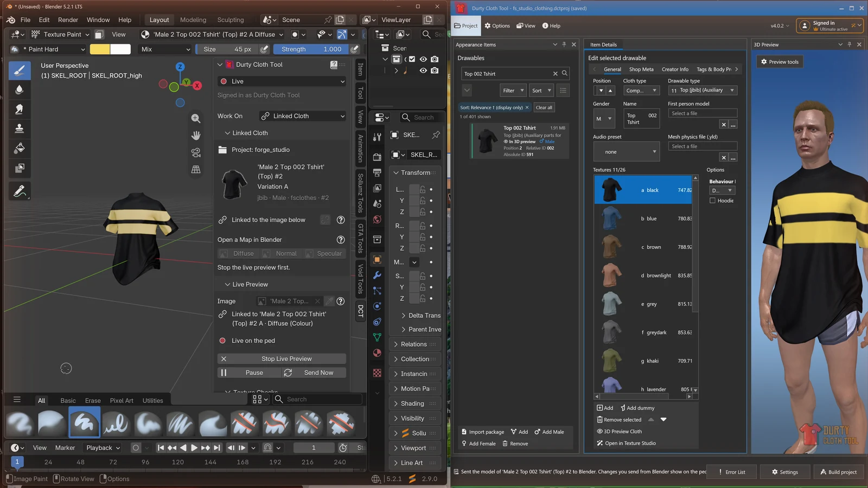868x488 pixels.
Task: Toggle the Location X lock icon in Transform
Action: pos(423,189)
